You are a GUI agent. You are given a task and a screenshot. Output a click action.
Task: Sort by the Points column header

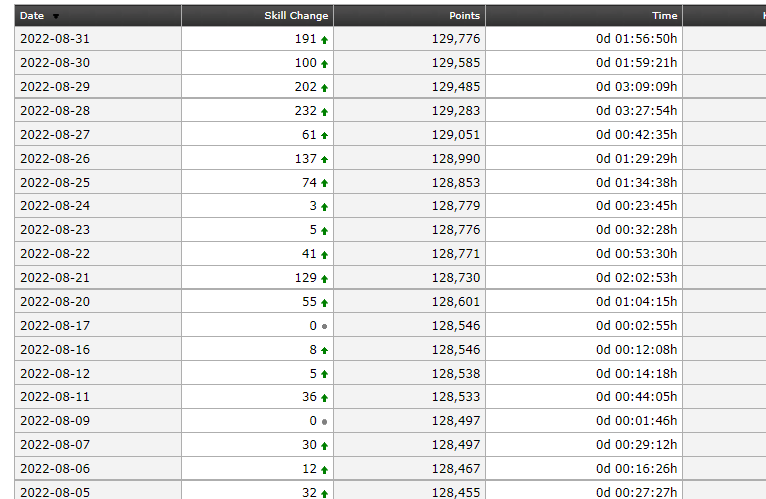(x=464, y=16)
